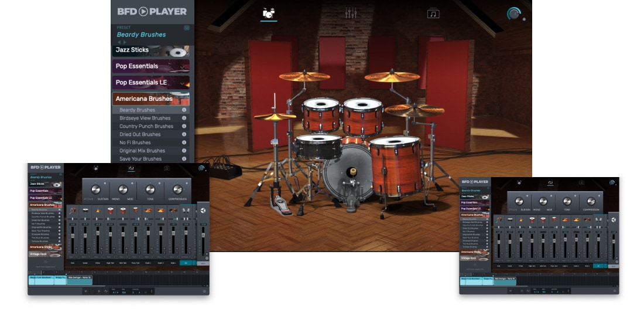Expand Pop Essentials pack in main window

[150, 66]
